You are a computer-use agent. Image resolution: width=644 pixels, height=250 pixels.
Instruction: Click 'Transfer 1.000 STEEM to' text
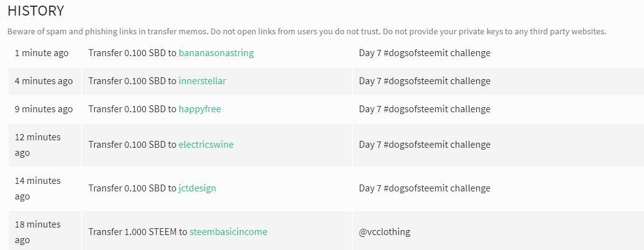[x=138, y=232]
